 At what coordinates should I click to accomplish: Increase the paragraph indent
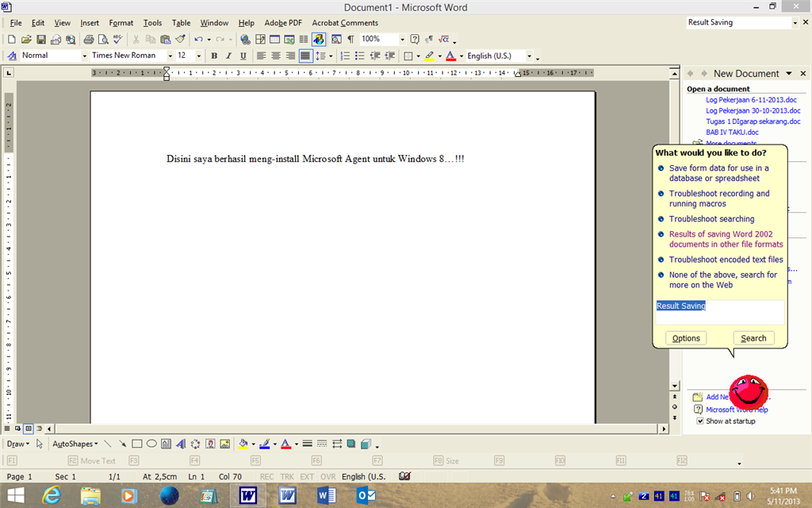click(x=390, y=56)
